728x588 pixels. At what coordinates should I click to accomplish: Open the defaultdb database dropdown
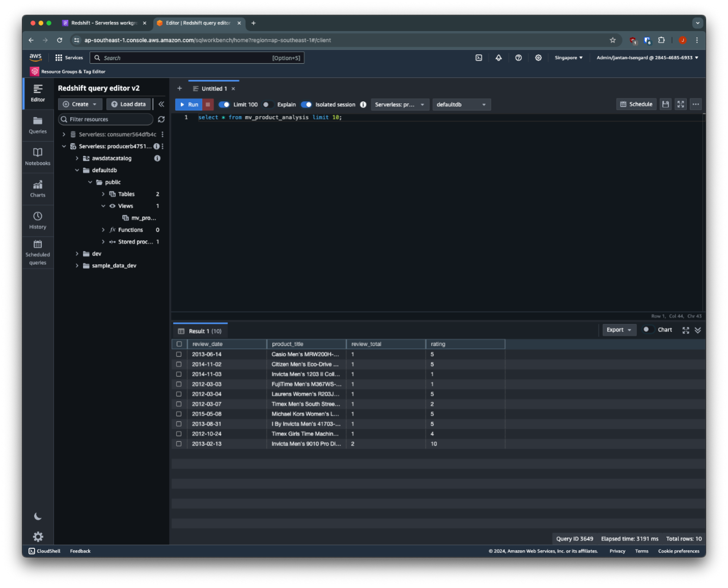click(461, 104)
